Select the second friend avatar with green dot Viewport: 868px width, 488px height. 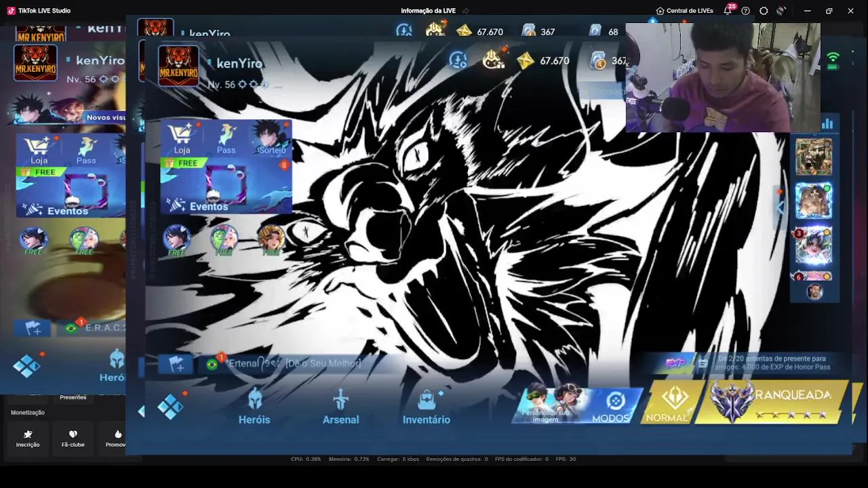click(x=814, y=201)
